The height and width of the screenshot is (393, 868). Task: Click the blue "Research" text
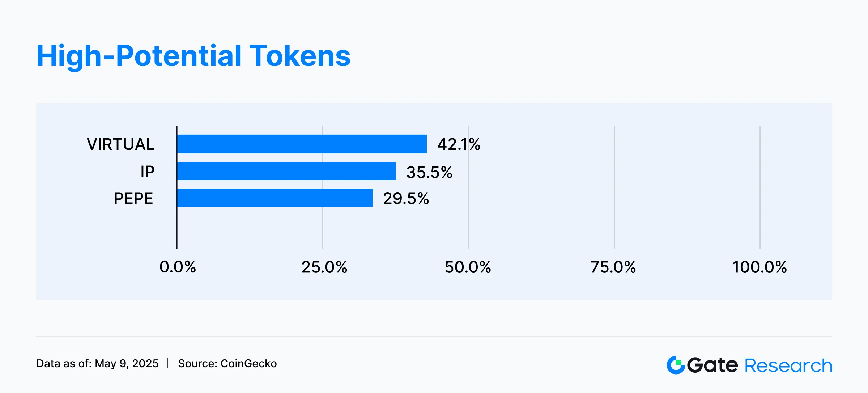pos(788,365)
